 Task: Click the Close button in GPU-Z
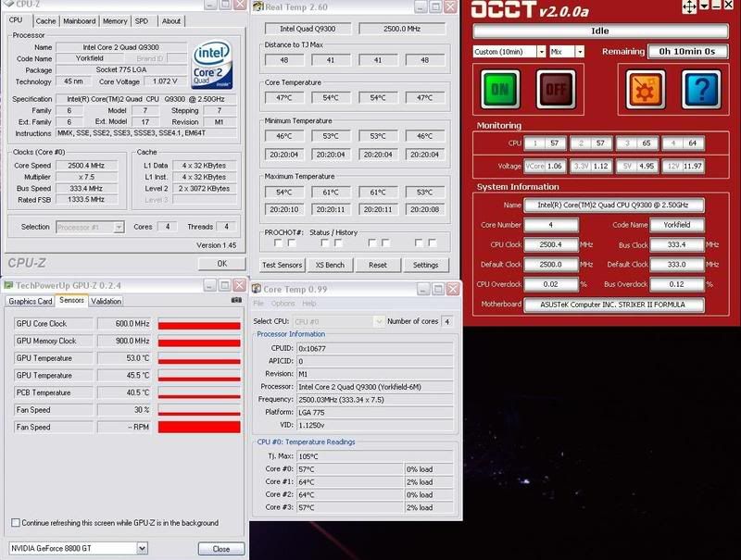221,549
